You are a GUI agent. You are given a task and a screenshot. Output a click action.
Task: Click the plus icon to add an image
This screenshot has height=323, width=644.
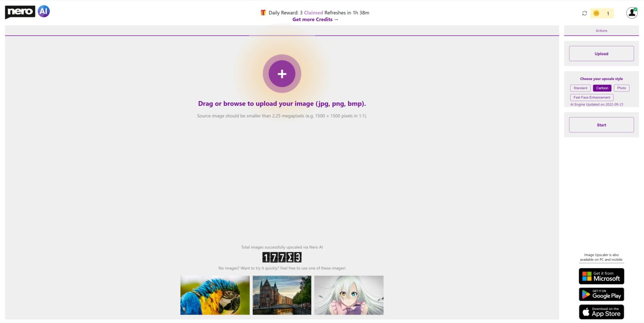click(x=282, y=73)
